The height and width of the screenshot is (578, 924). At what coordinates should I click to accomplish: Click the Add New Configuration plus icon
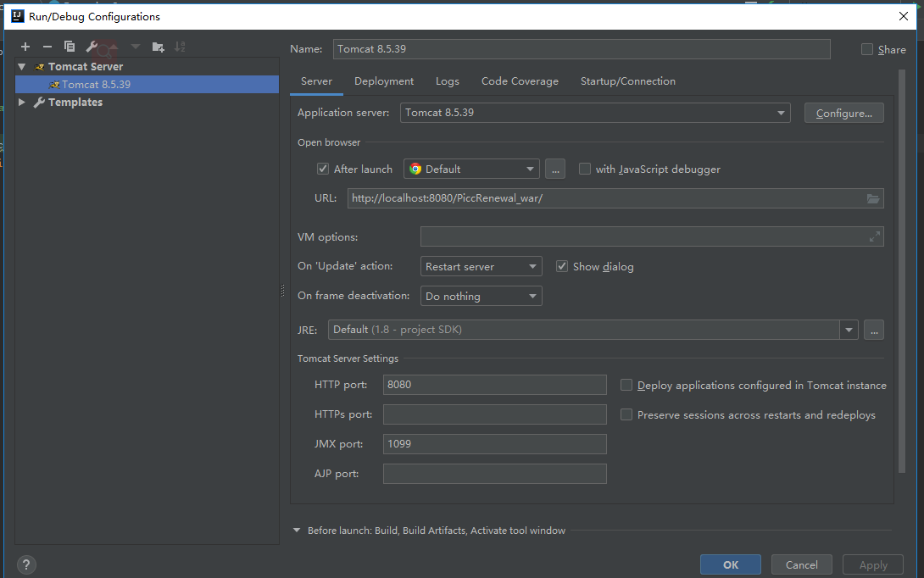pyautogui.click(x=25, y=47)
